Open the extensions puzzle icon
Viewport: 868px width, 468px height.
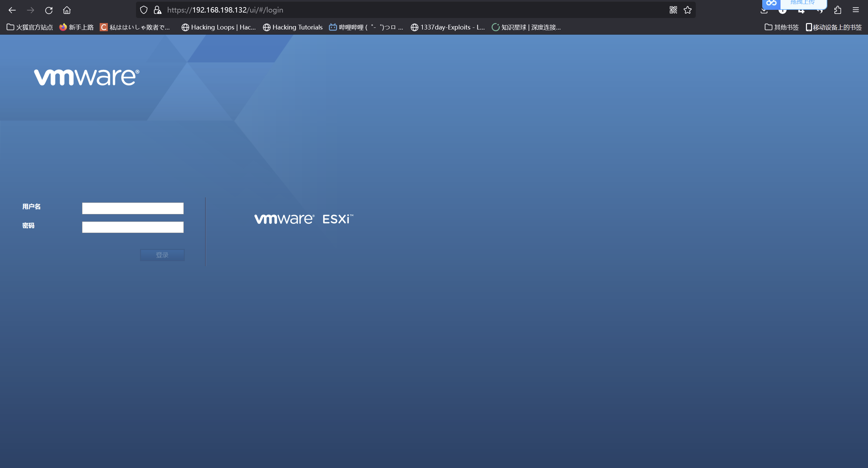point(837,10)
